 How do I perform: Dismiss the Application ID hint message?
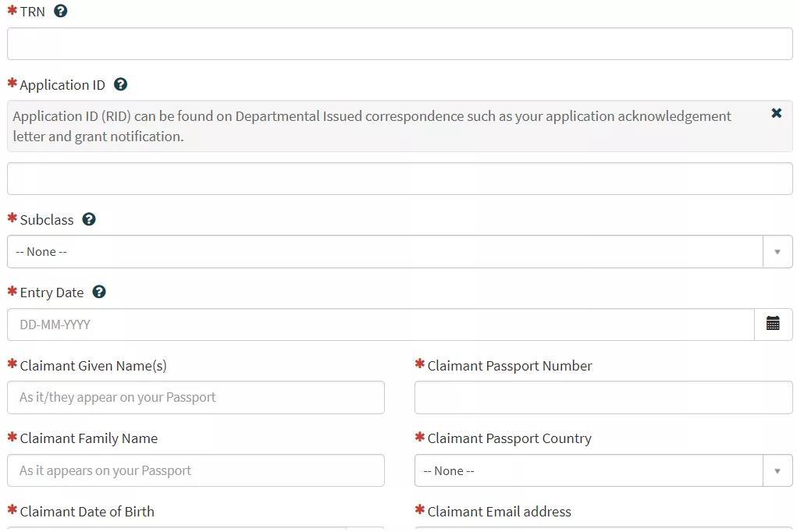(776, 114)
